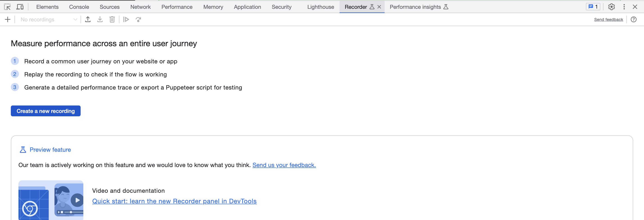
Task: Click the inspect element picker icon
Action: coord(7,7)
